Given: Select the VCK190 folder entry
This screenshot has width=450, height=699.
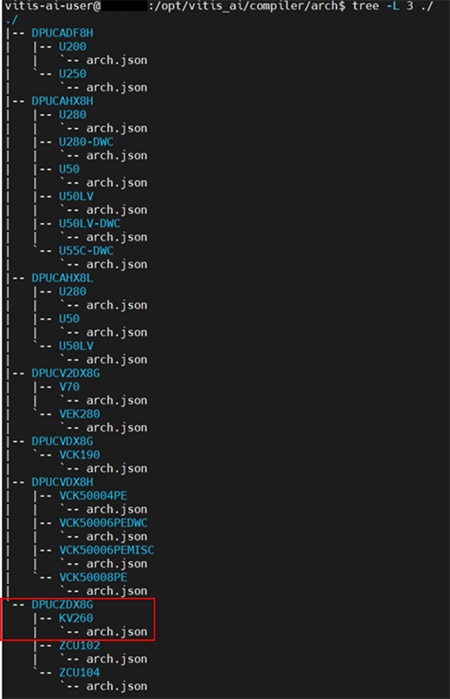Looking at the screenshot, I should (x=79, y=455).
